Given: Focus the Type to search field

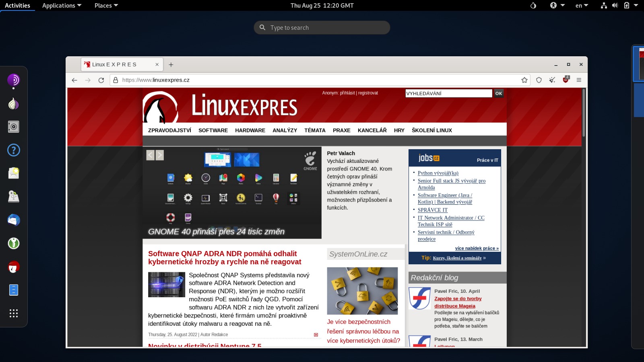Looking at the screenshot, I should pos(322,27).
